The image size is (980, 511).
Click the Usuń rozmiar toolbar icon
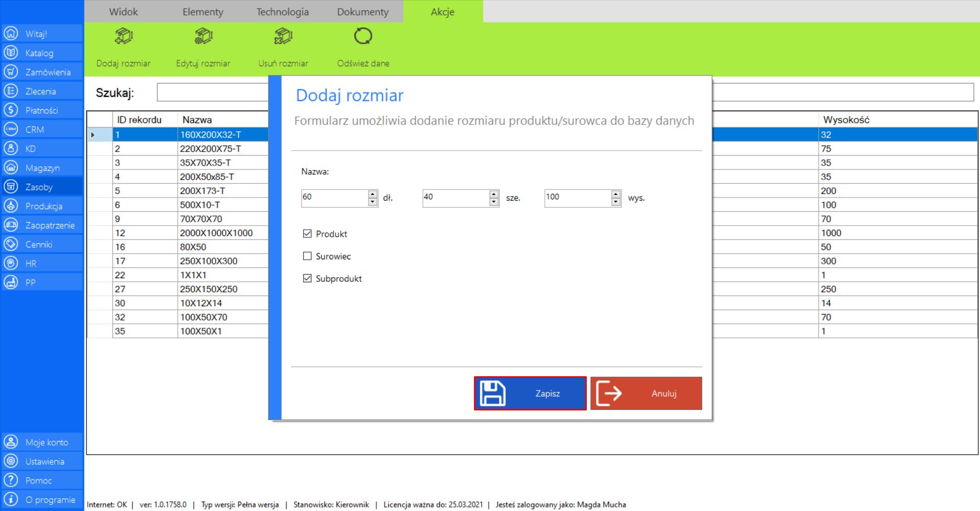tap(283, 37)
